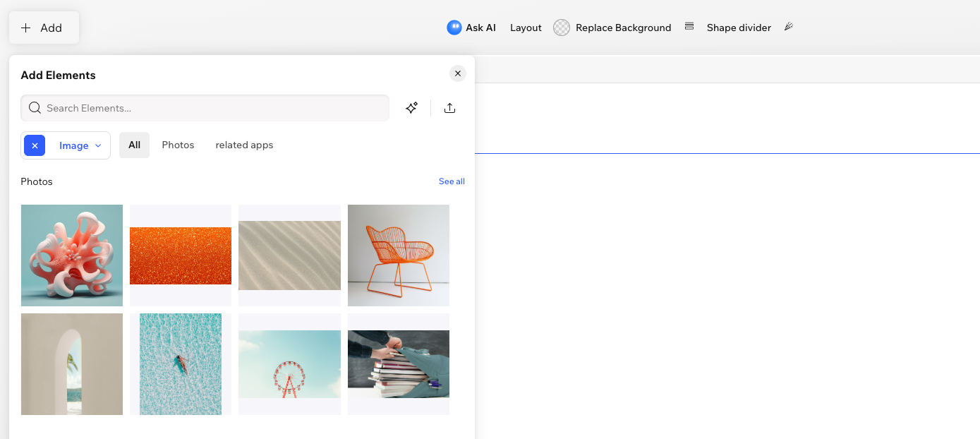Click in the Search Elements field
The width and height of the screenshot is (980, 439).
pos(212,108)
